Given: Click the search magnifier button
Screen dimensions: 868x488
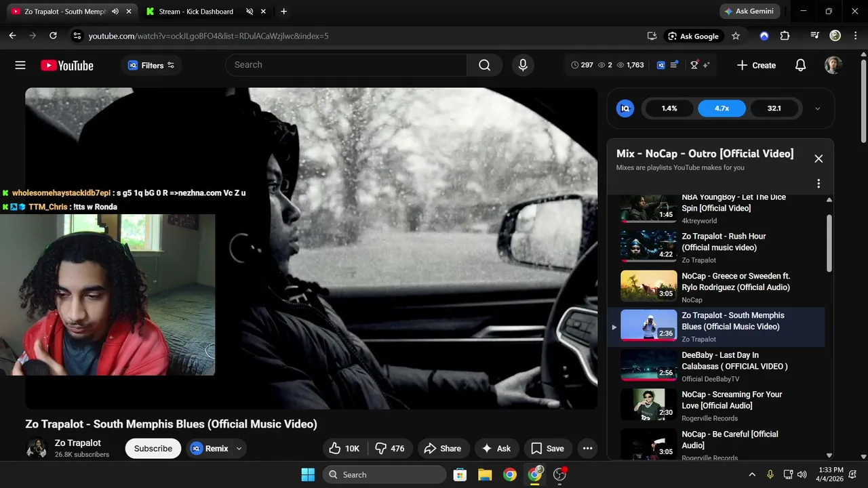Looking at the screenshot, I should (x=484, y=65).
